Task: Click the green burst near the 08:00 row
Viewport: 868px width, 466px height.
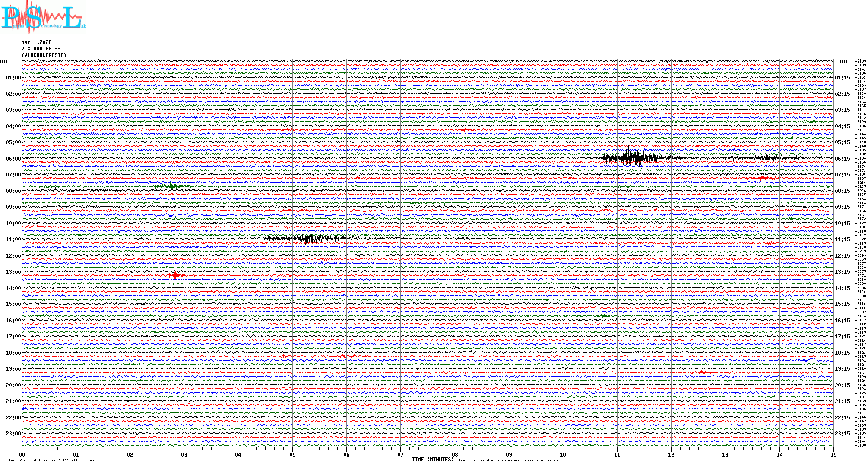Action: [171, 186]
